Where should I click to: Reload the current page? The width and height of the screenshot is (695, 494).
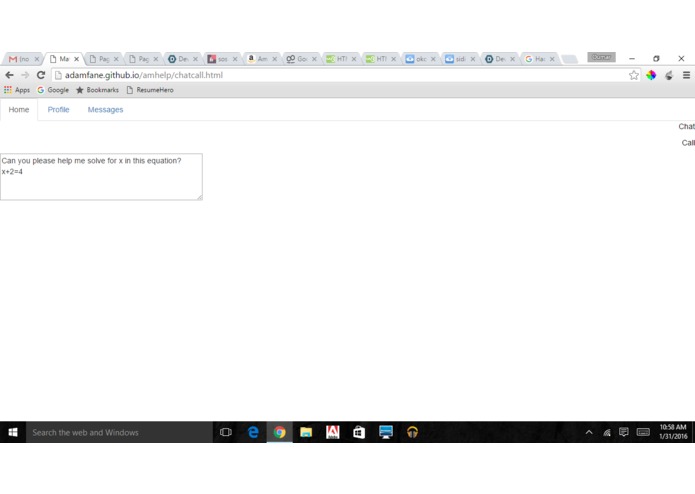point(41,75)
